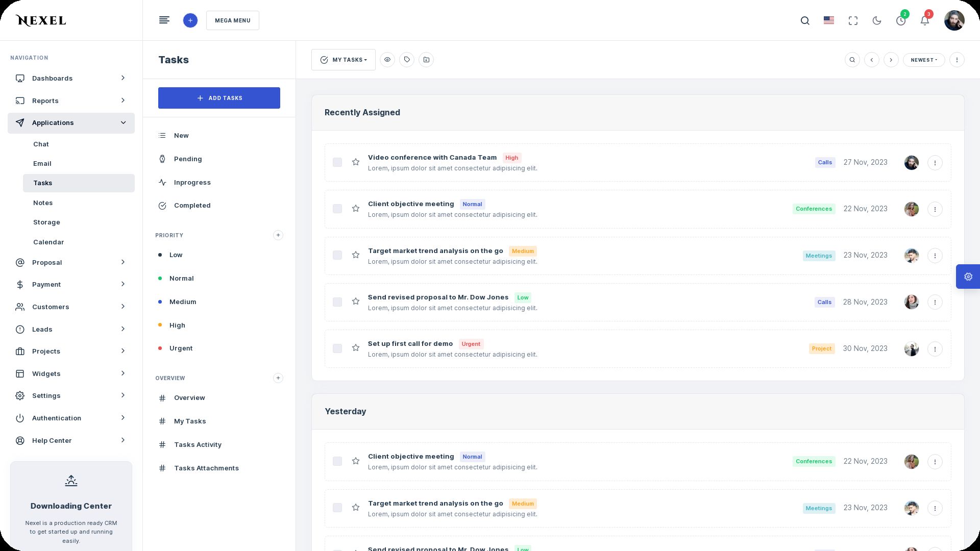Open notifications bell in top bar
Screen dimensions: 980x551
tap(924, 20)
